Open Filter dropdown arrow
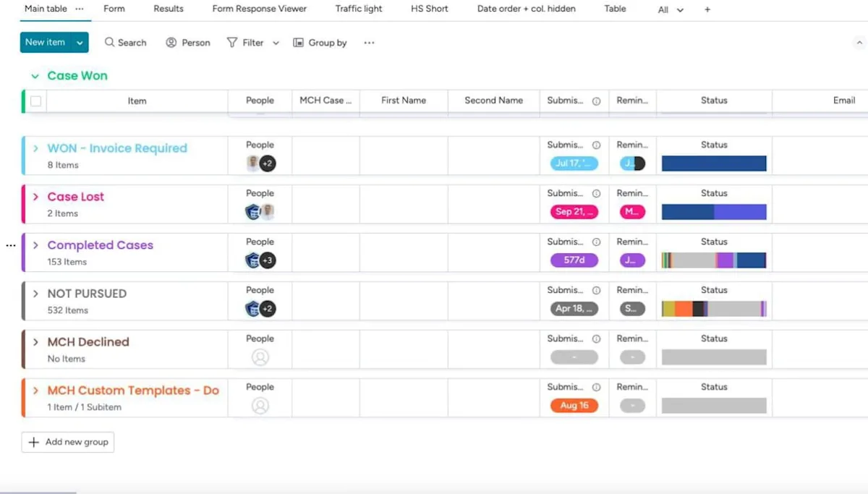 click(276, 43)
